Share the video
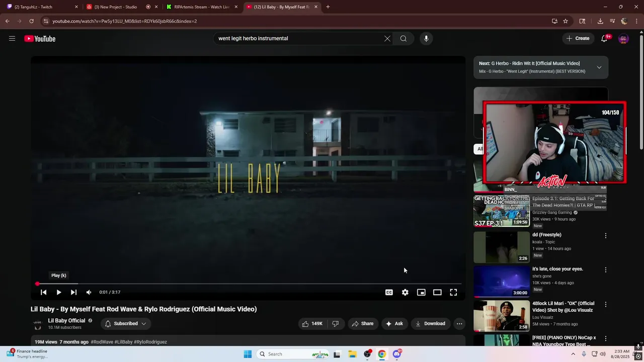This screenshot has width=644, height=362. pyautogui.click(x=363, y=324)
